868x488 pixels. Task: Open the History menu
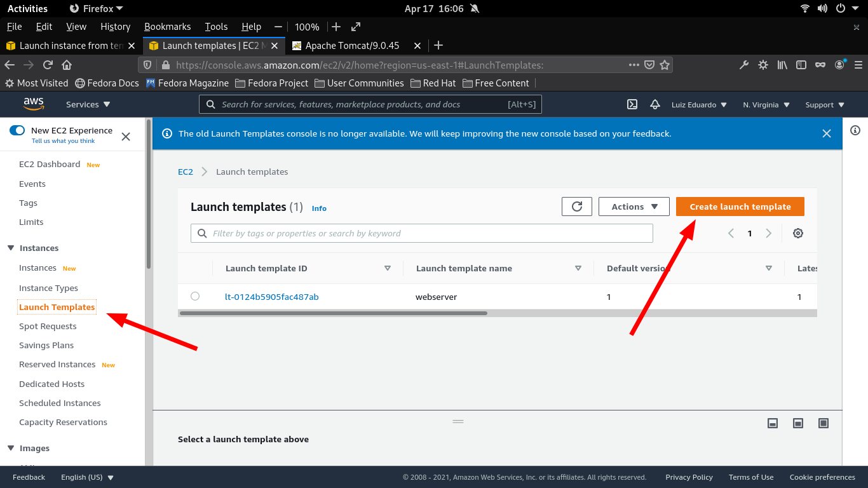115,27
